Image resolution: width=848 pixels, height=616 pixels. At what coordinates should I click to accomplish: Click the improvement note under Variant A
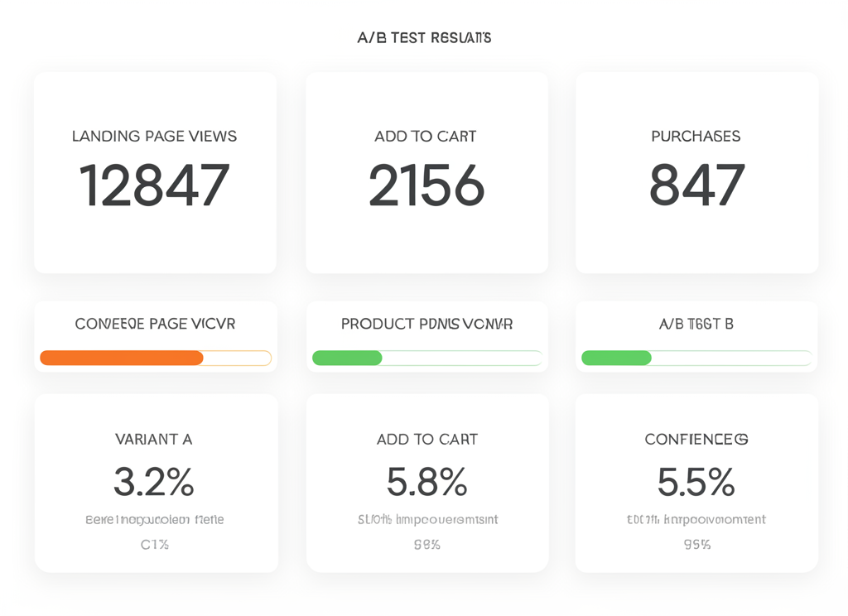point(154,519)
